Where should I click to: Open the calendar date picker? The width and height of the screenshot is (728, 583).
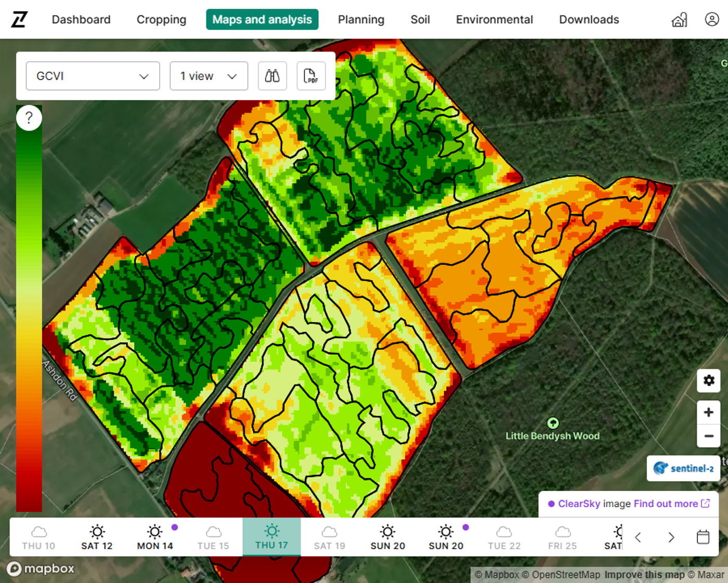click(x=703, y=537)
